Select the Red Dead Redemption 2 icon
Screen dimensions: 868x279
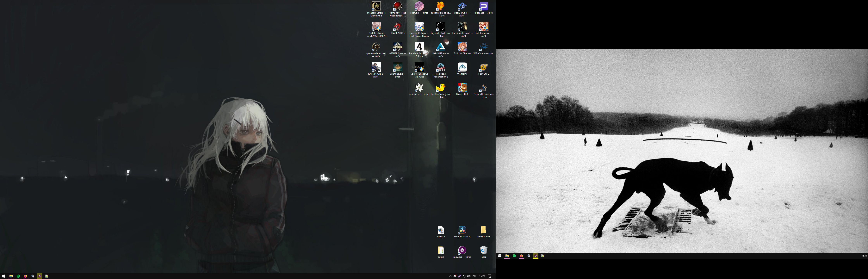(x=441, y=70)
